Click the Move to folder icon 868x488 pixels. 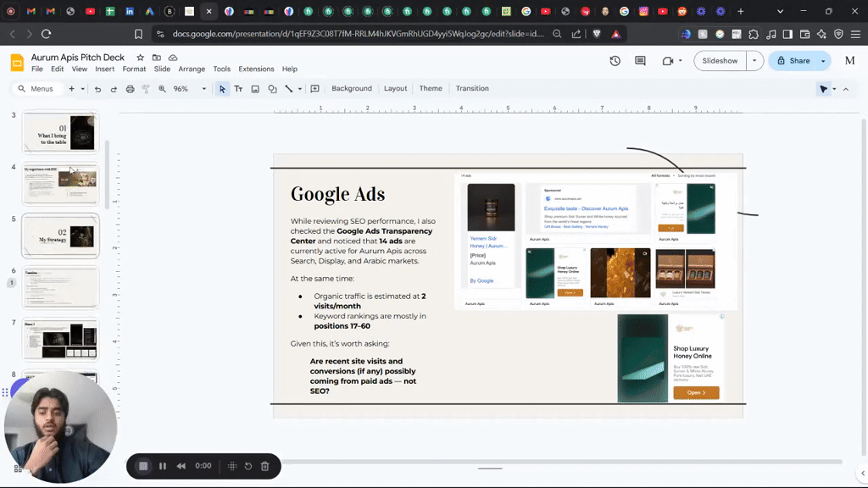[157, 58]
